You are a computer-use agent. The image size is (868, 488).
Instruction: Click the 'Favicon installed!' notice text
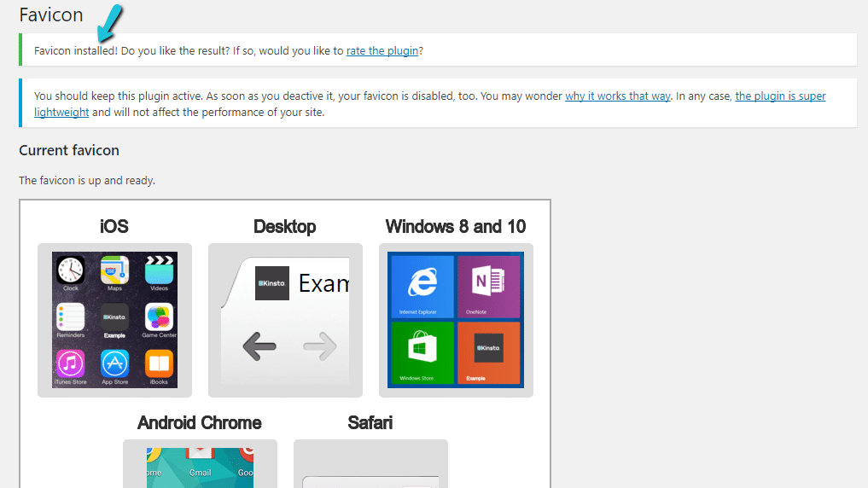[76, 51]
